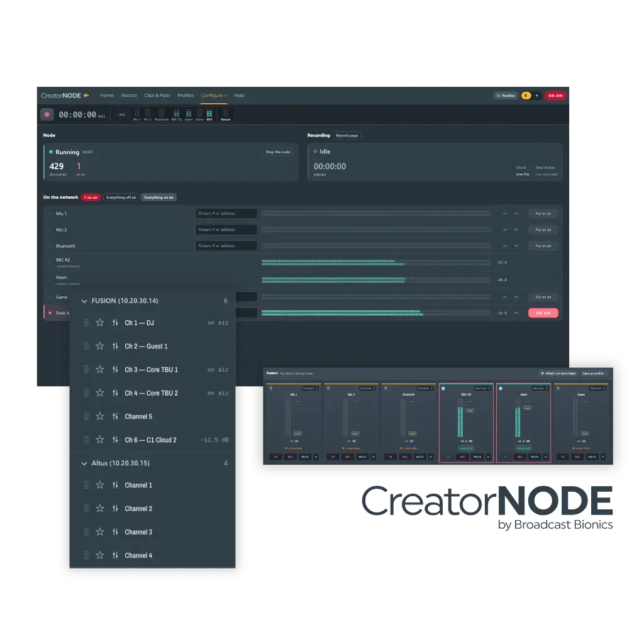This screenshot has height=644, width=644.
Task: Toggle TX on the Mic 1 fader
Action: pos(275,457)
